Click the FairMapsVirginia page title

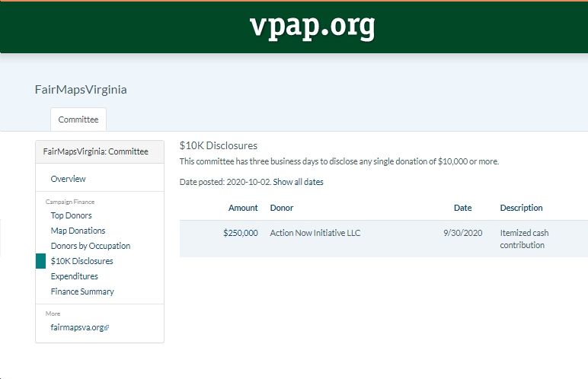coord(81,90)
